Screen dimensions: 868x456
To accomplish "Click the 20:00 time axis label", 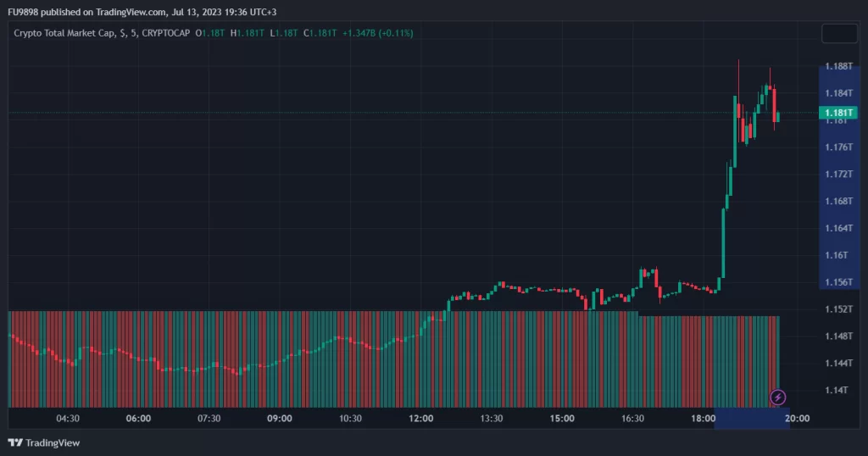I will coord(798,418).
